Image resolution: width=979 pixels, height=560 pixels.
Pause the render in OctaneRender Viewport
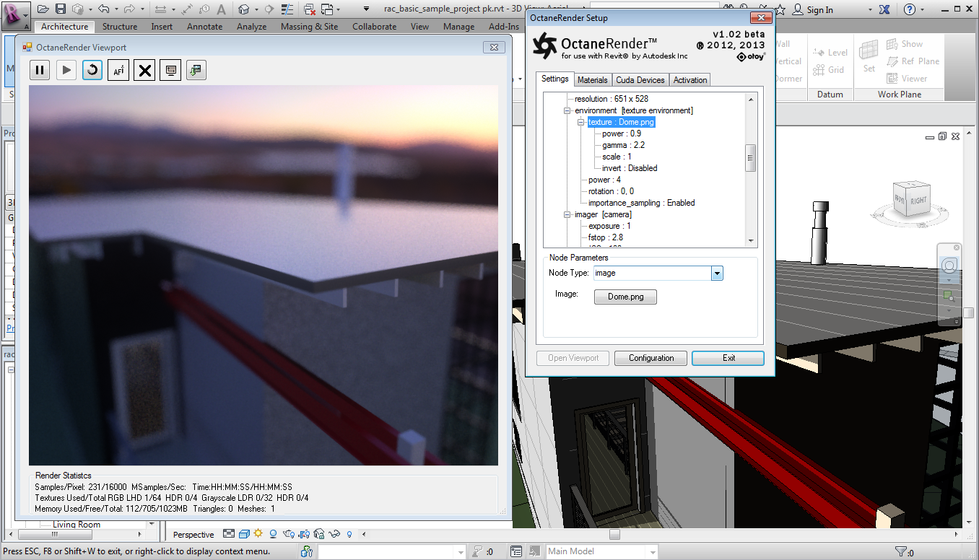tap(40, 70)
